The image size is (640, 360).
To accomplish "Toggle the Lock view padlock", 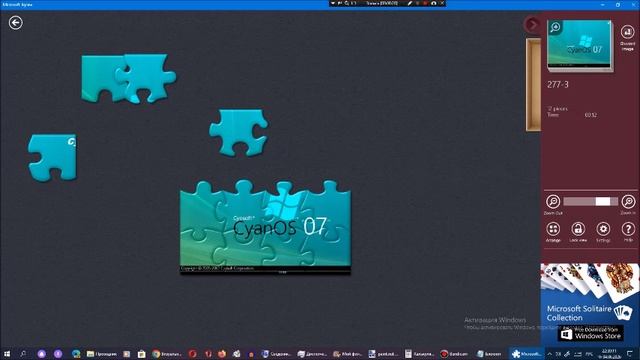I will [x=578, y=229].
